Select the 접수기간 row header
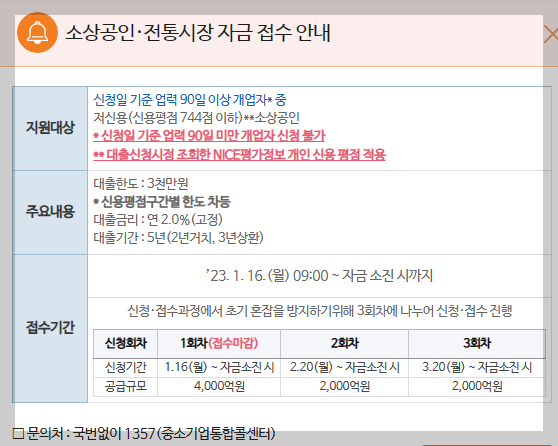 coord(50,328)
